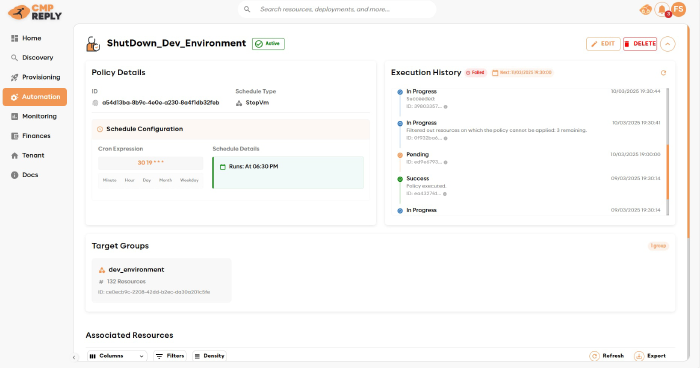This screenshot has width=700, height=368.
Task: Click the DELETE button
Action: [640, 44]
